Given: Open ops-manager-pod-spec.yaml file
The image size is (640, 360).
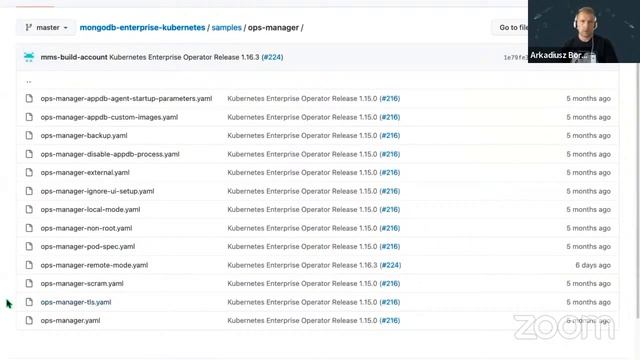Looking at the screenshot, I should [88, 247].
